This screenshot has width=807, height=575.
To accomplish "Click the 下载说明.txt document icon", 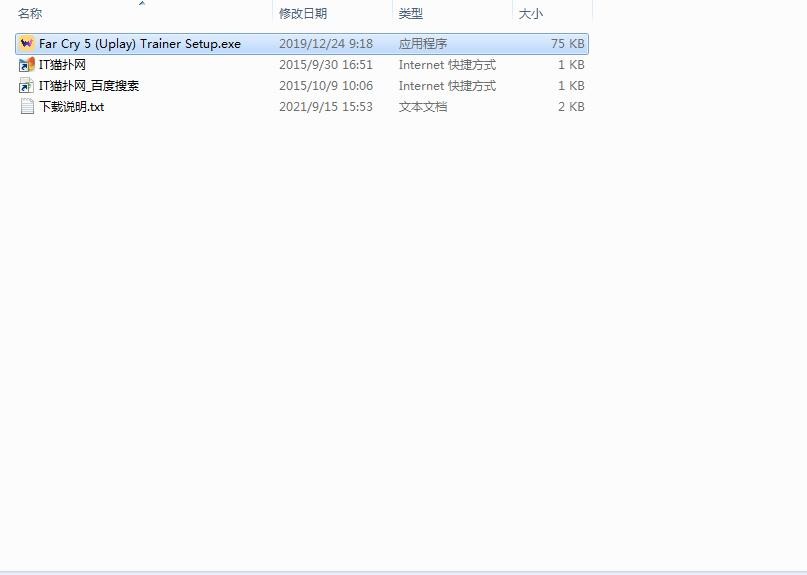I will click(27, 107).
